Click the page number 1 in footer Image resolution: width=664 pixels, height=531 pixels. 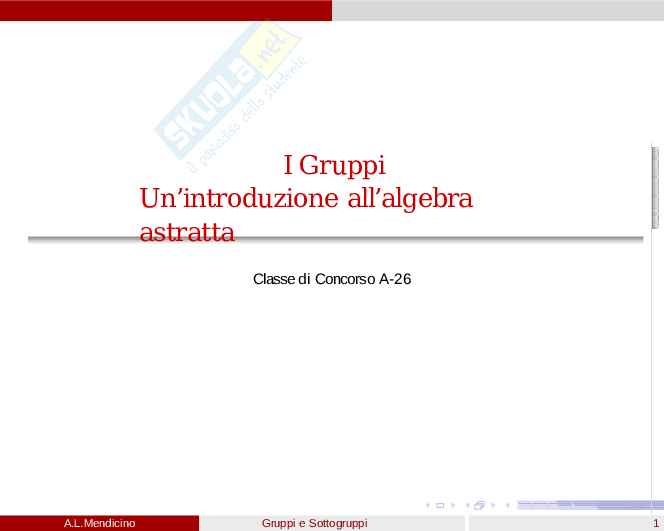pos(655,523)
